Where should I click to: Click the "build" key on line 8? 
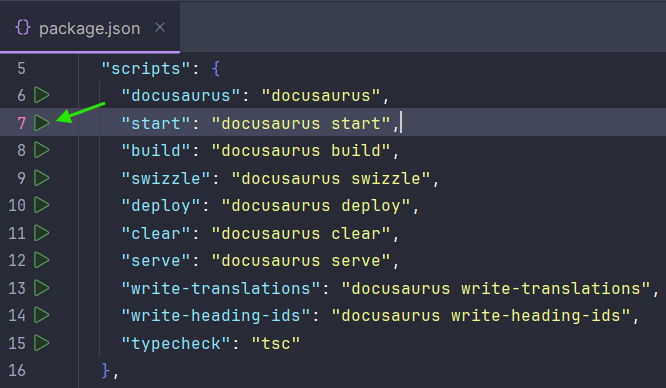tap(156, 150)
